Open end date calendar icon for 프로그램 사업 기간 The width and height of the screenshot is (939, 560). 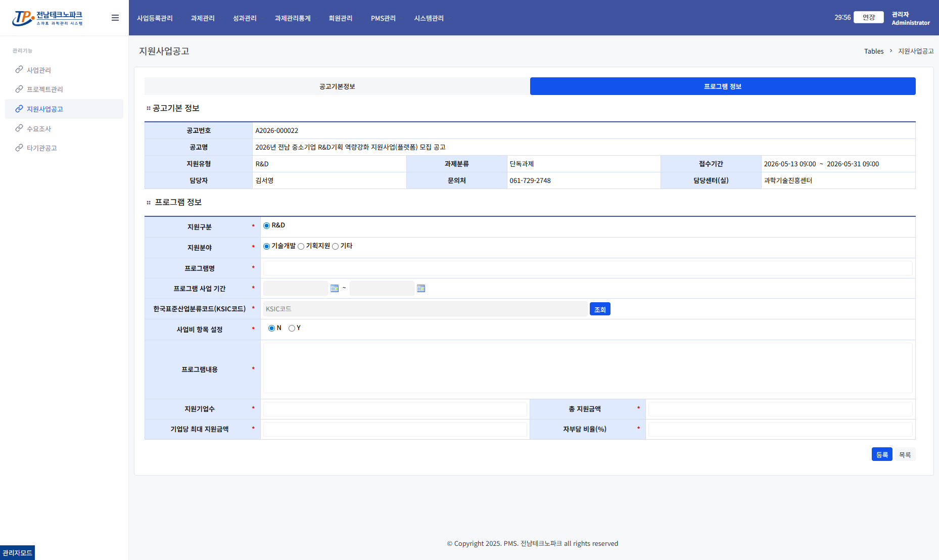[x=421, y=288]
